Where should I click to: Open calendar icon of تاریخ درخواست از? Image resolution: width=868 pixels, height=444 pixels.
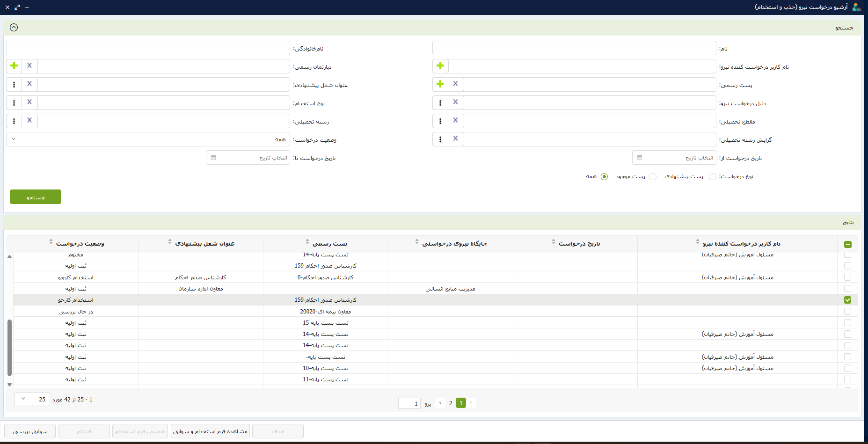(x=640, y=158)
